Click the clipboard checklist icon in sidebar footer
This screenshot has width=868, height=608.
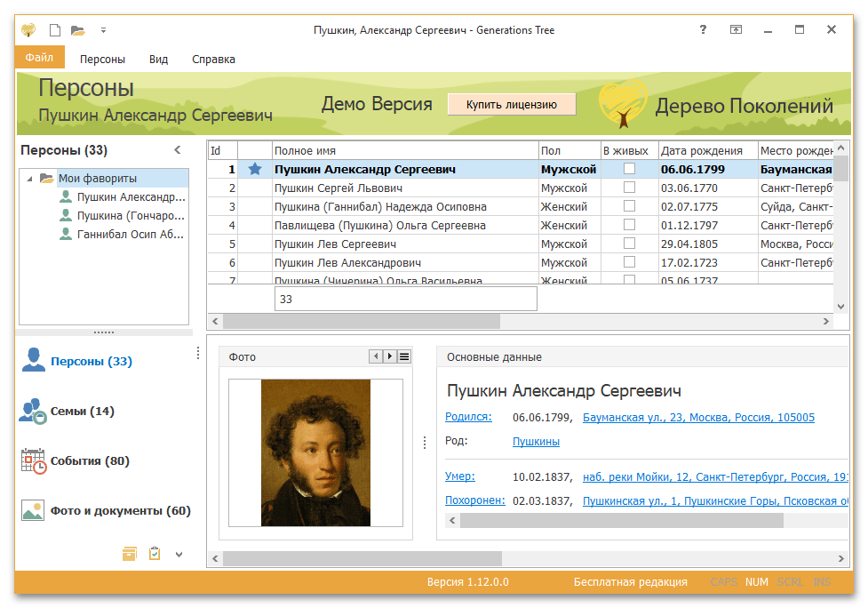155,554
